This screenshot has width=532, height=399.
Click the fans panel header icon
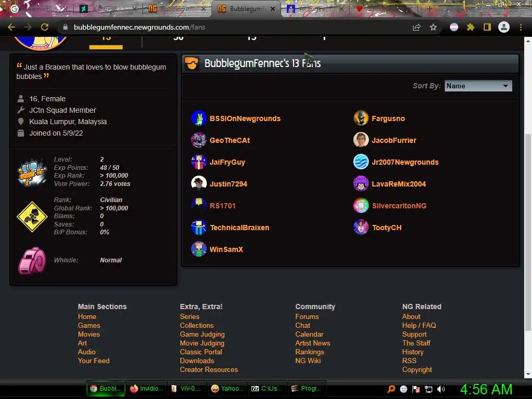pyautogui.click(x=191, y=63)
